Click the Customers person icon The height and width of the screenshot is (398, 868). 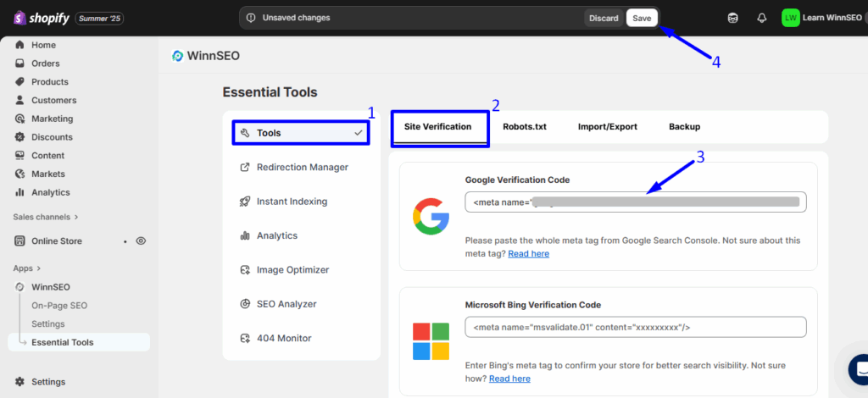click(20, 100)
